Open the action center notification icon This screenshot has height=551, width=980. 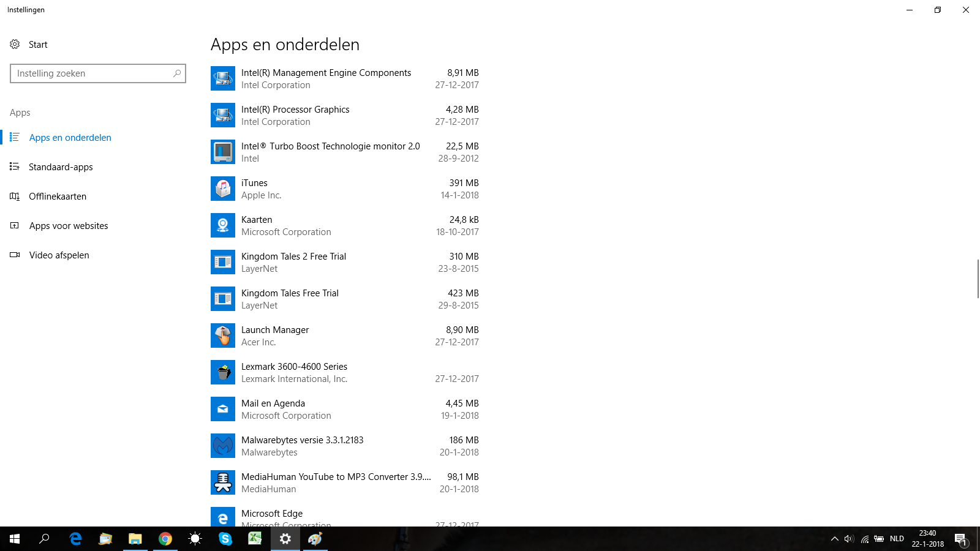click(960, 539)
